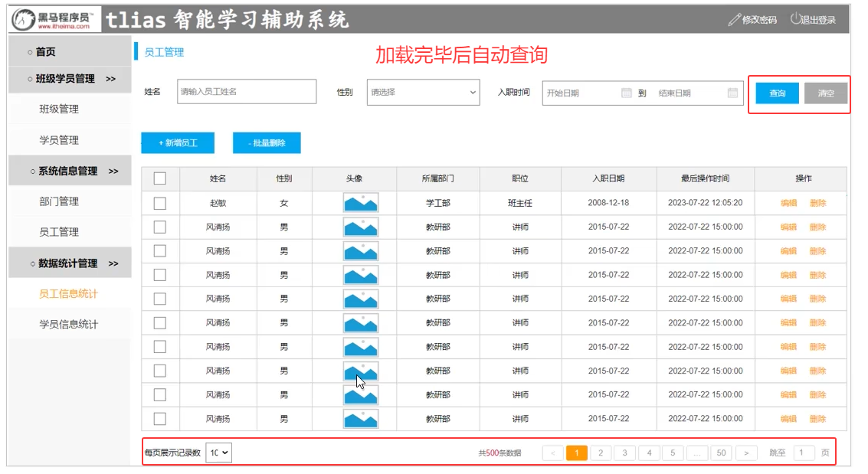Open the start date calendar icon

[x=626, y=93]
